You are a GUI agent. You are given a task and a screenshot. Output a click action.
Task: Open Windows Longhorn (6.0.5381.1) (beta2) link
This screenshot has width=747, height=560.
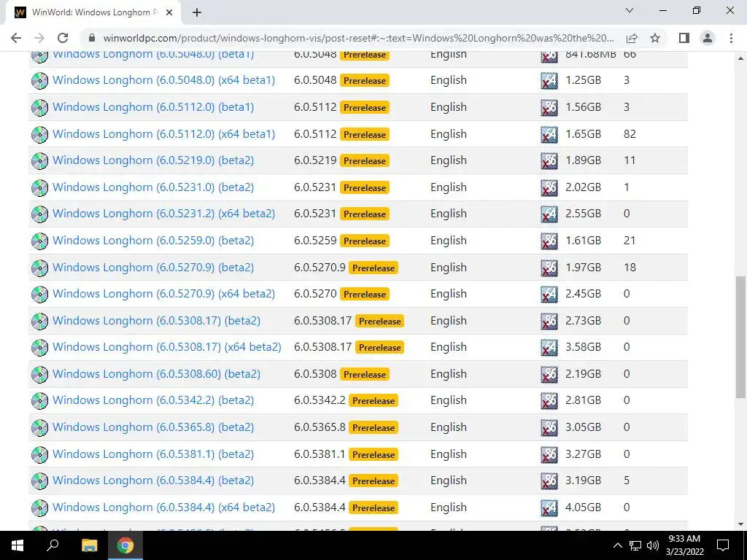(153, 454)
